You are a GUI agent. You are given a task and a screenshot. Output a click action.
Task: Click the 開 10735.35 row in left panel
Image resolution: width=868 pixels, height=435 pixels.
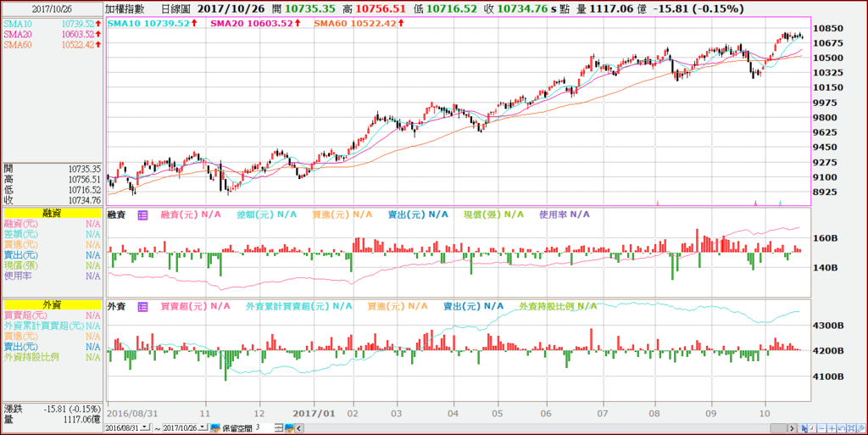[x=53, y=169]
